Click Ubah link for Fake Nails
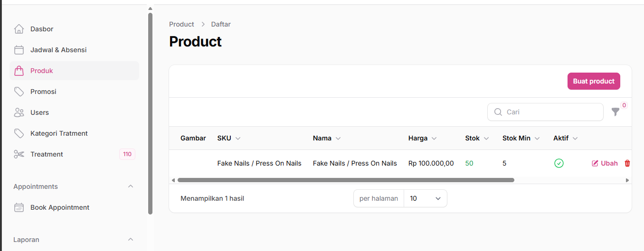The width and height of the screenshot is (644, 251). pos(605,163)
